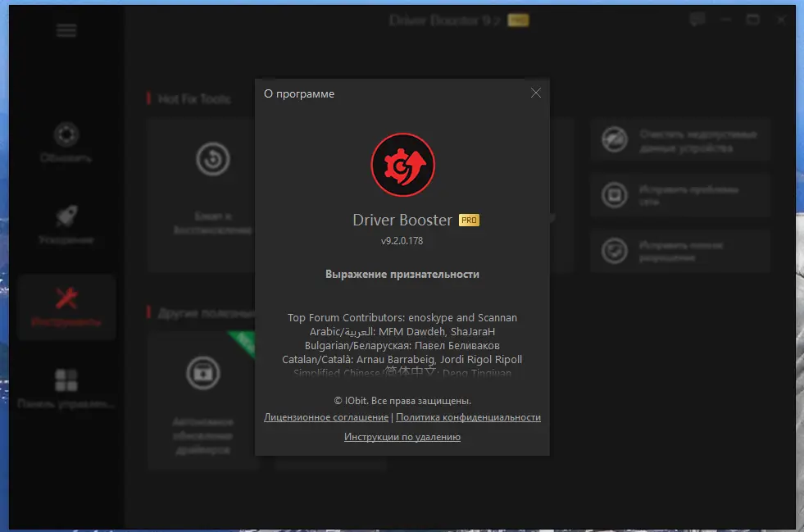Launch Автономное обновление драйверов tool
The height and width of the screenshot is (532, 804).
click(x=202, y=373)
